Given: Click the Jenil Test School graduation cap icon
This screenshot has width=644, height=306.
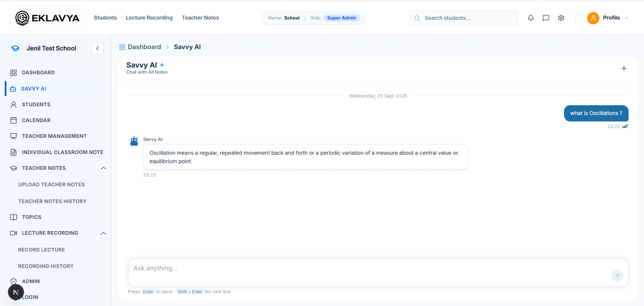Looking at the screenshot, I should 15,48.
